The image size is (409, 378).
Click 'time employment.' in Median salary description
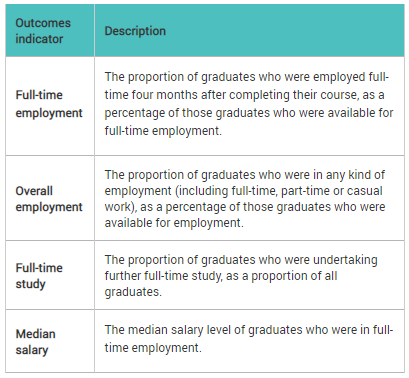pyautogui.click(x=153, y=348)
